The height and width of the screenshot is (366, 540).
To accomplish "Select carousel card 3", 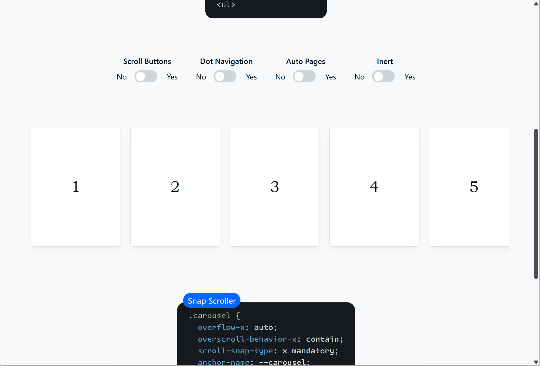I will coord(275,187).
